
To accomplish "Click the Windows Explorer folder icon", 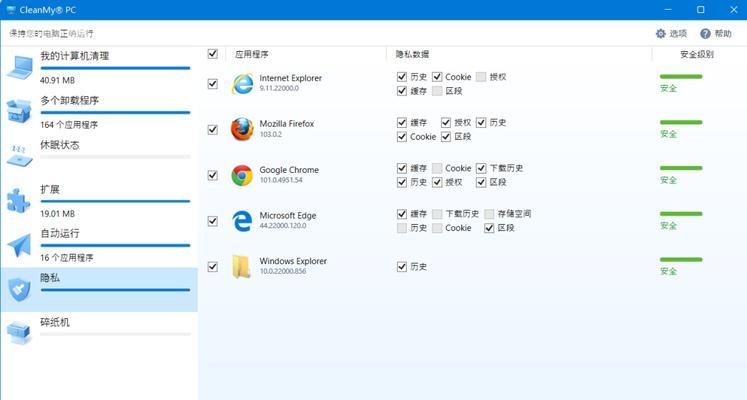I will [x=242, y=267].
